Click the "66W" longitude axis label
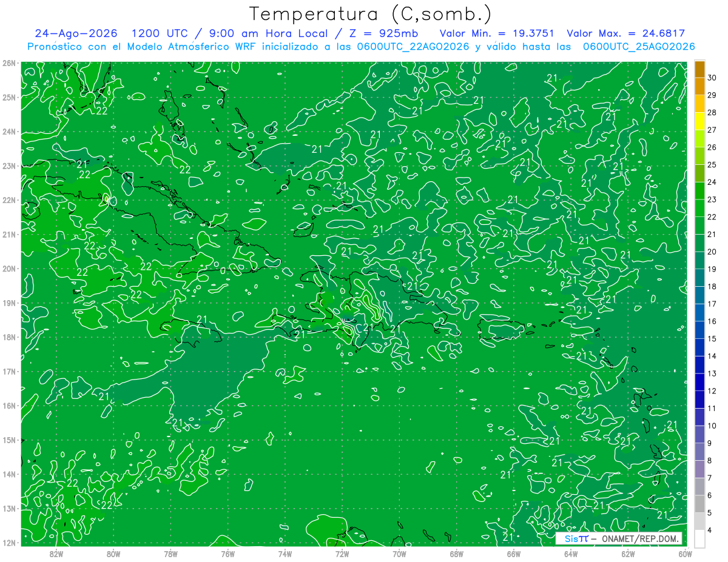 click(x=513, y=554)
